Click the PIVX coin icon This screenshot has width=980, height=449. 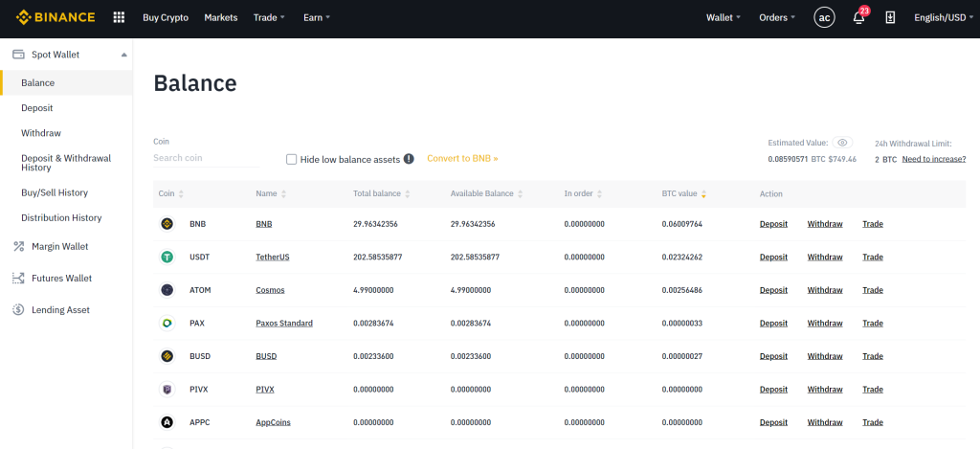click(x=167, y=390)
